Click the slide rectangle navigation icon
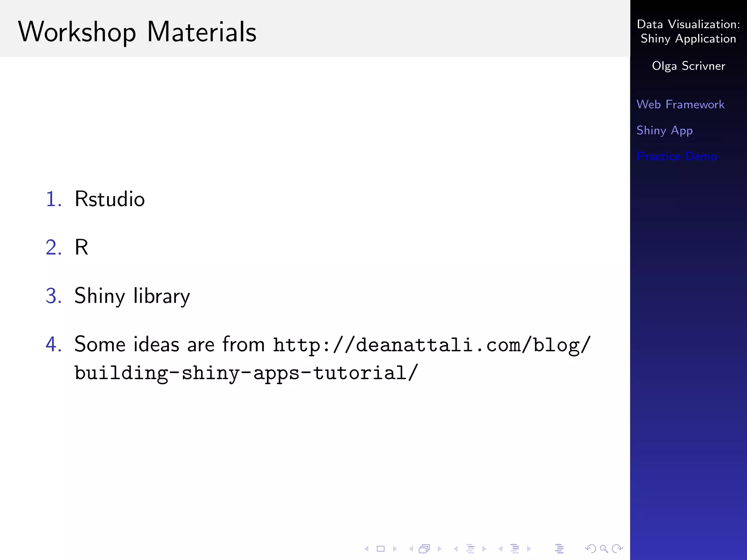This screenshot has height=560, width=747. pyautogui.click(x=380, y=549)
